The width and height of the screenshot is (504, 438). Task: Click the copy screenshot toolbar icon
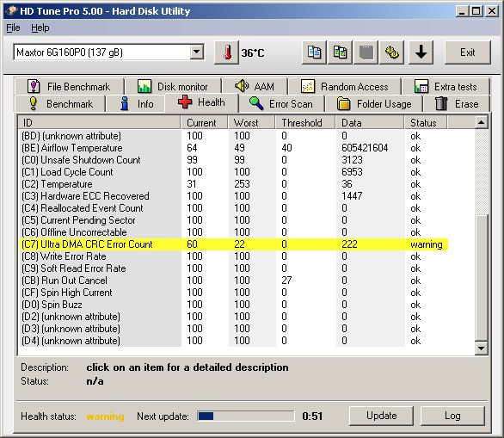[340, 52]
